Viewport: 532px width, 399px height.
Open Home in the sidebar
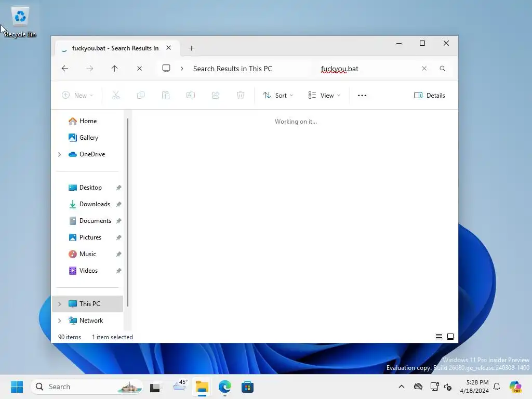pos(88,121)
